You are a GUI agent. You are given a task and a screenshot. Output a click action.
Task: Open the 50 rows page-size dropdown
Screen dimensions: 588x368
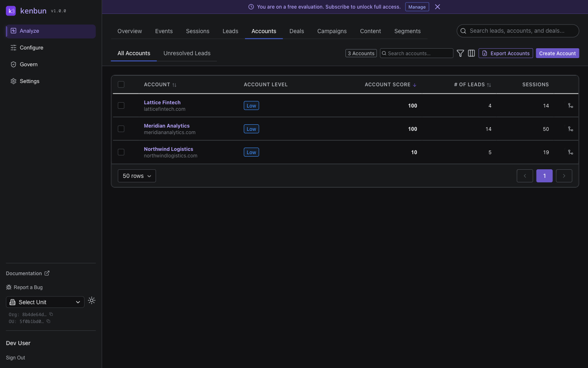(137, 176)
